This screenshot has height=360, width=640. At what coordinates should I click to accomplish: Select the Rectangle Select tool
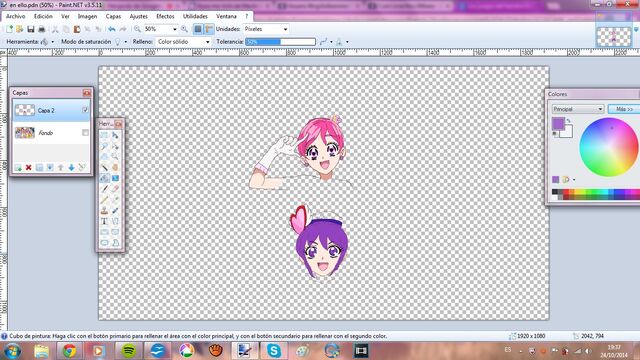pos(104,135)
